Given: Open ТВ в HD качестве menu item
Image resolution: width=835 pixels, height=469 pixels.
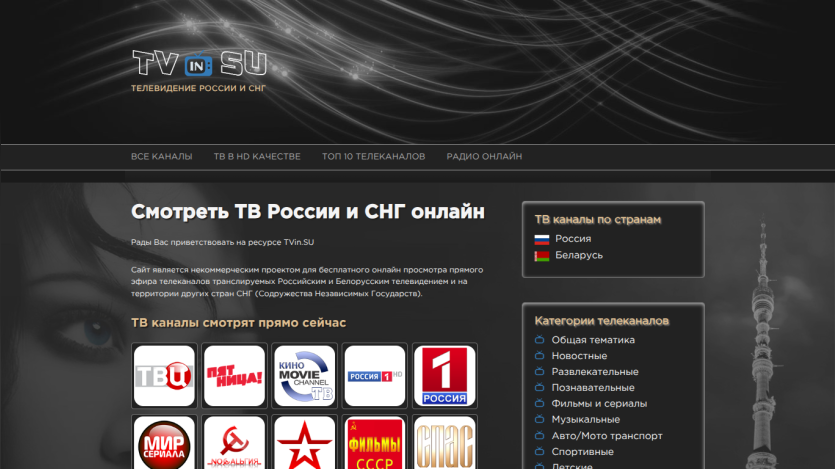Looking at the screenshot, I should (257, 157).
